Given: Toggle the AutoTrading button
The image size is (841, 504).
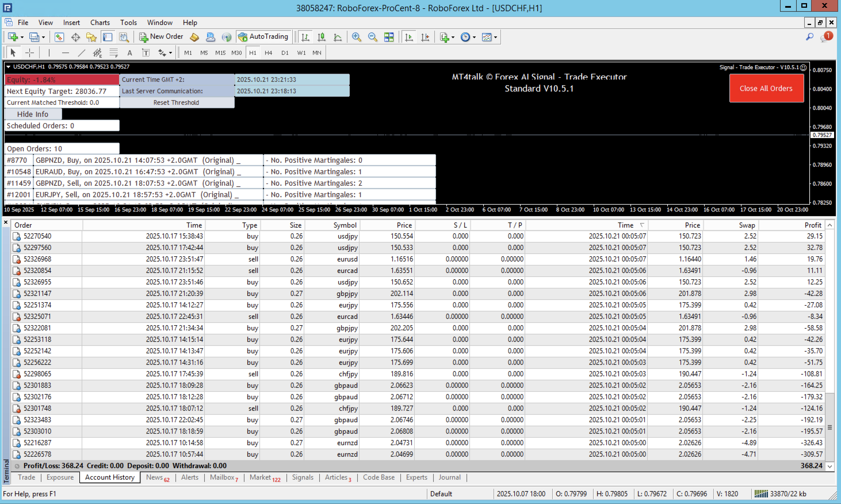Looking at the screenshot, I should point(263,37).
